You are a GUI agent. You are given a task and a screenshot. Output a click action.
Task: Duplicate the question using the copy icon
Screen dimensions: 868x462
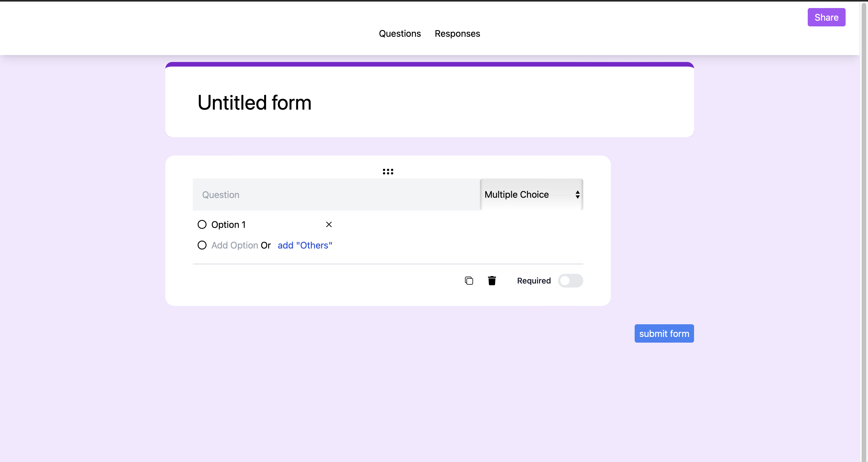[x=469, y=280]
